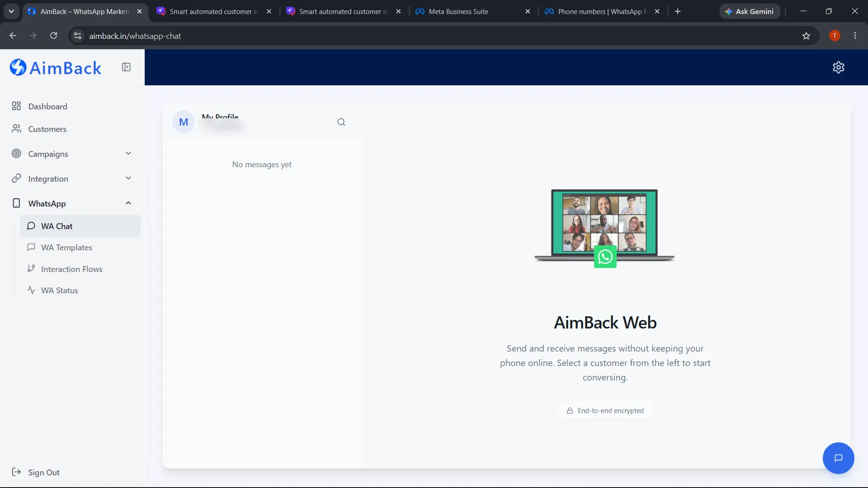Open a new browser tab
Screen dimensions: 868x488
coord(678,11)
